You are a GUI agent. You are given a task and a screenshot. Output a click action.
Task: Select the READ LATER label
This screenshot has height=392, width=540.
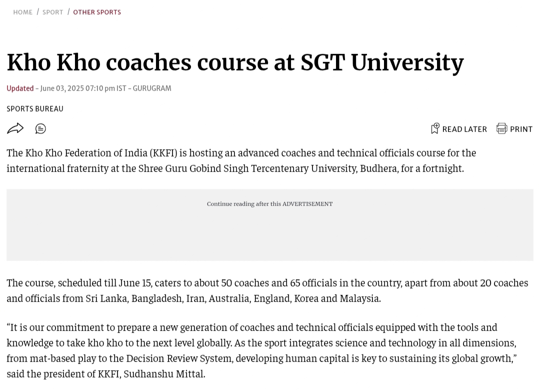(x=464, y=129)
